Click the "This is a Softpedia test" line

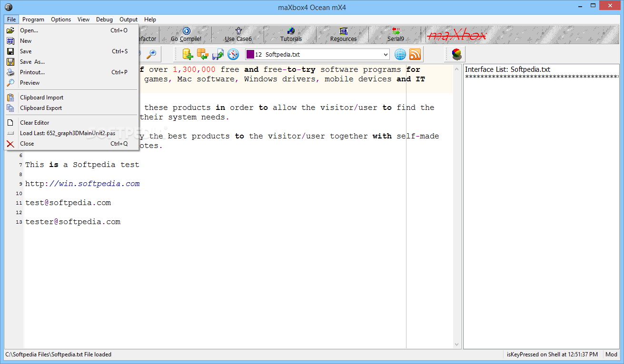[82, 165]
